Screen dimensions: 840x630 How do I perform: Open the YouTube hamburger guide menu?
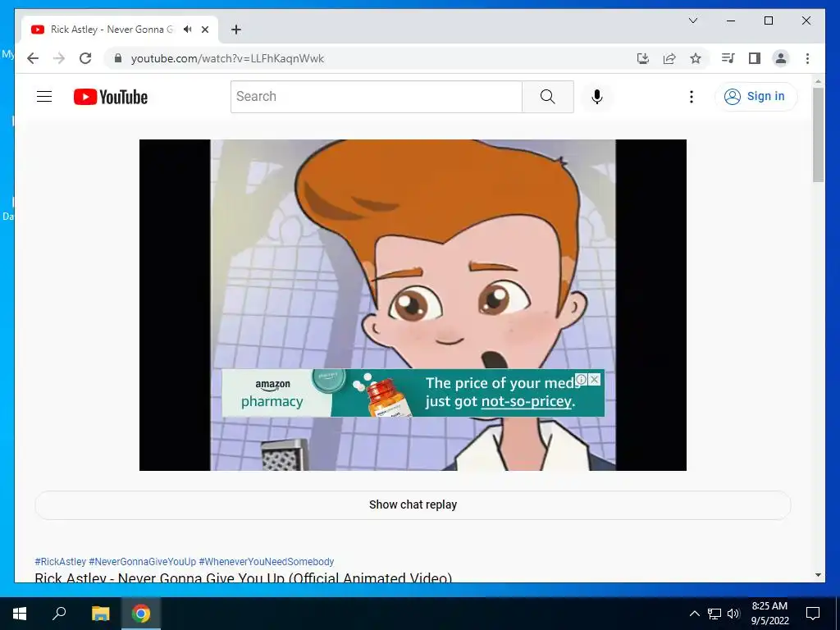44,97
